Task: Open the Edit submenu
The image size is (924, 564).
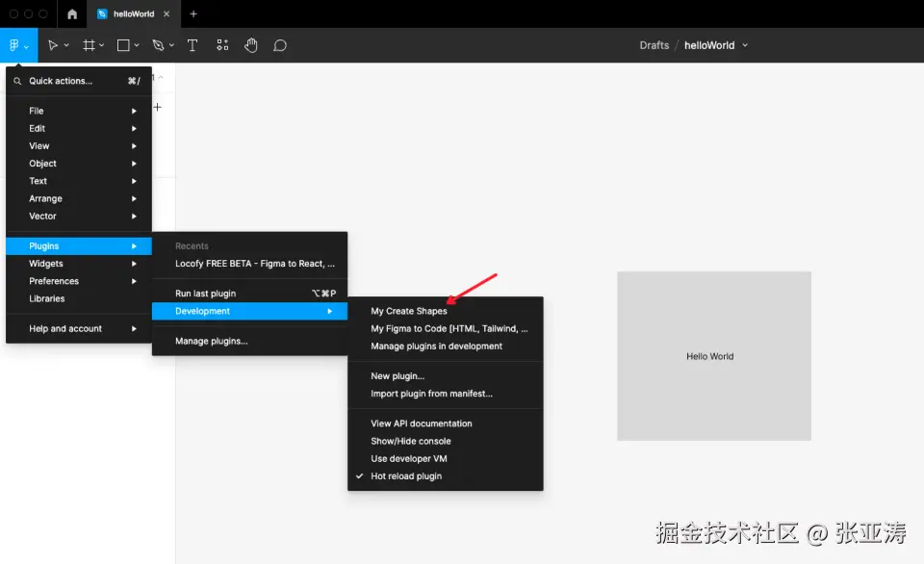Action: click(x=79, y=128)
